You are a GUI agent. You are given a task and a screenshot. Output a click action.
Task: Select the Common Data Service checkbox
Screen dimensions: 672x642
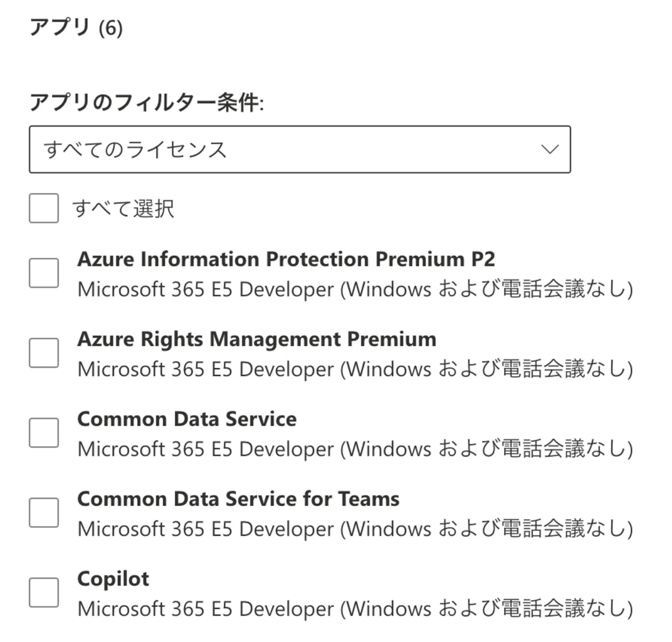click(x=44, y=433)
